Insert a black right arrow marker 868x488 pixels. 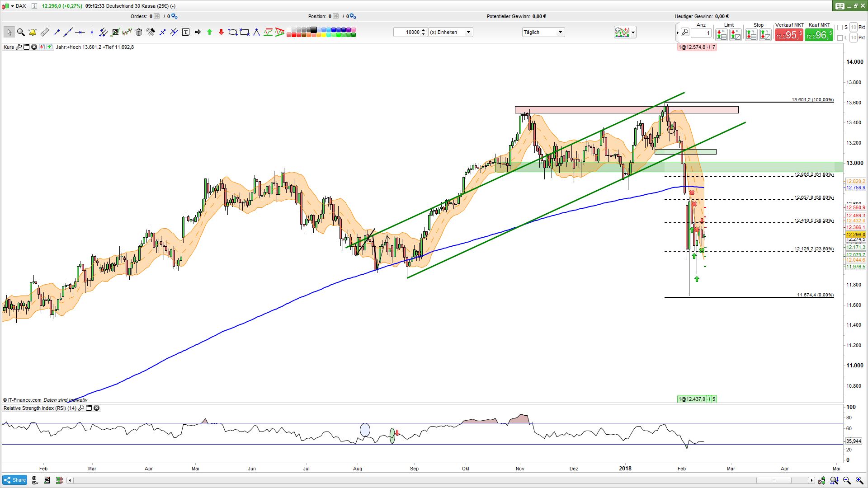coord(198,32)
